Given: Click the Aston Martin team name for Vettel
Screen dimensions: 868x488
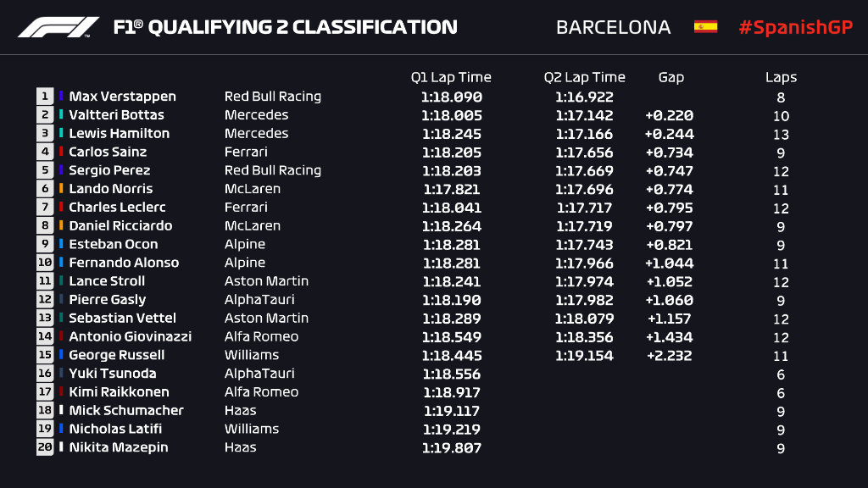Looking at the screenshot, I should (266, 319).
